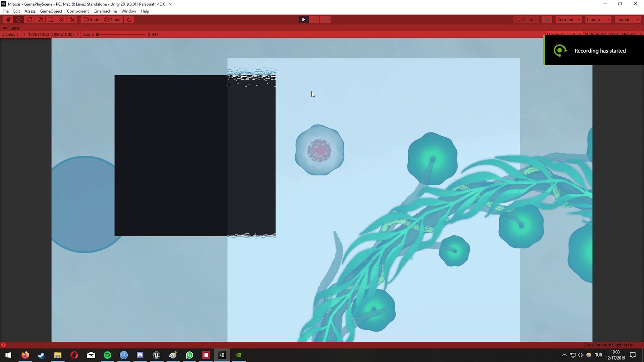Image resolution: width=644 pixels, height=362 pixels.
Task: Toggle the Stats overlay
Action: [x=613, y=34]
